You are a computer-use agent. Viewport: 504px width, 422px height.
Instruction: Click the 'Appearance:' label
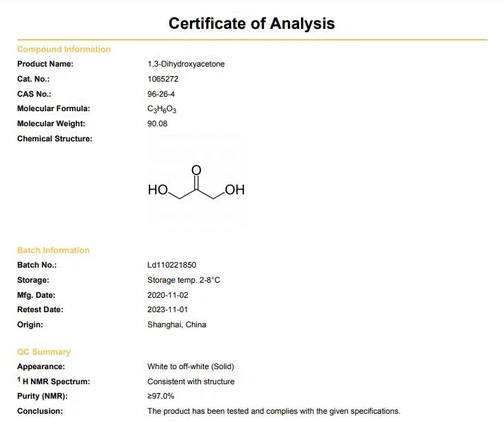pyautogui.click(x=41, y=367)
